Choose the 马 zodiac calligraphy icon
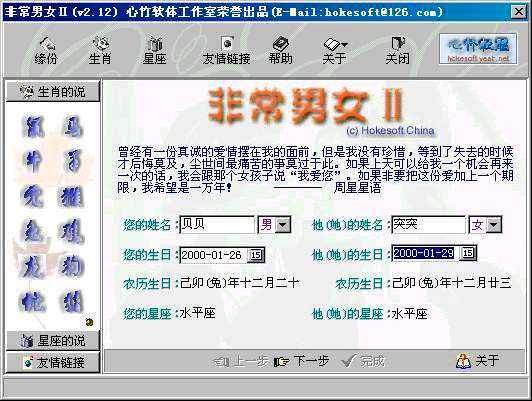This screenshot has width=532, height=401. point(73,127)
